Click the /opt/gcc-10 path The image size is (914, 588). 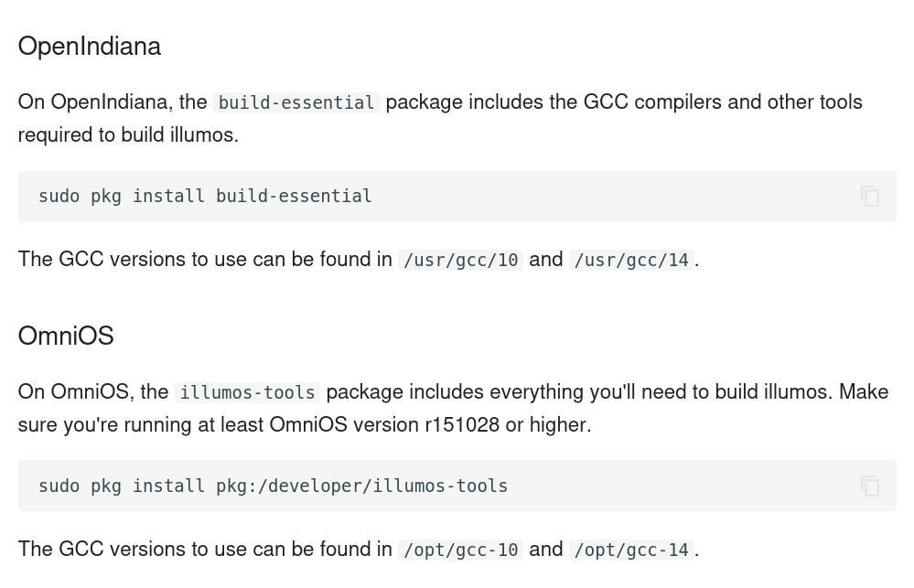(460, 550)
